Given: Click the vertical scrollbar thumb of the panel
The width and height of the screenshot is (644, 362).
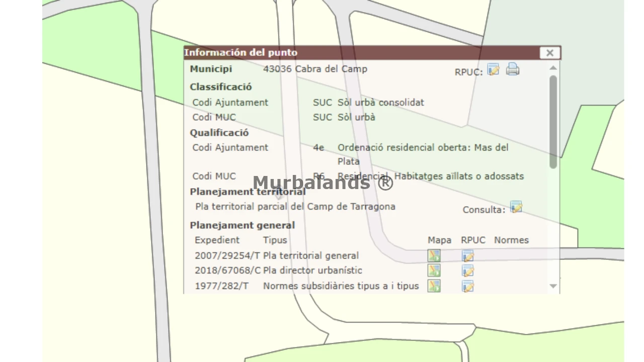Looking at the screenshot, I should 553,121.
